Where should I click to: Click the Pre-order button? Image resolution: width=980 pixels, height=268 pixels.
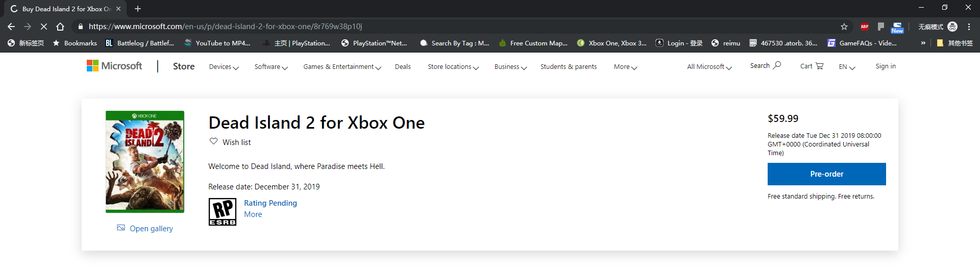[x=826, y=174]
